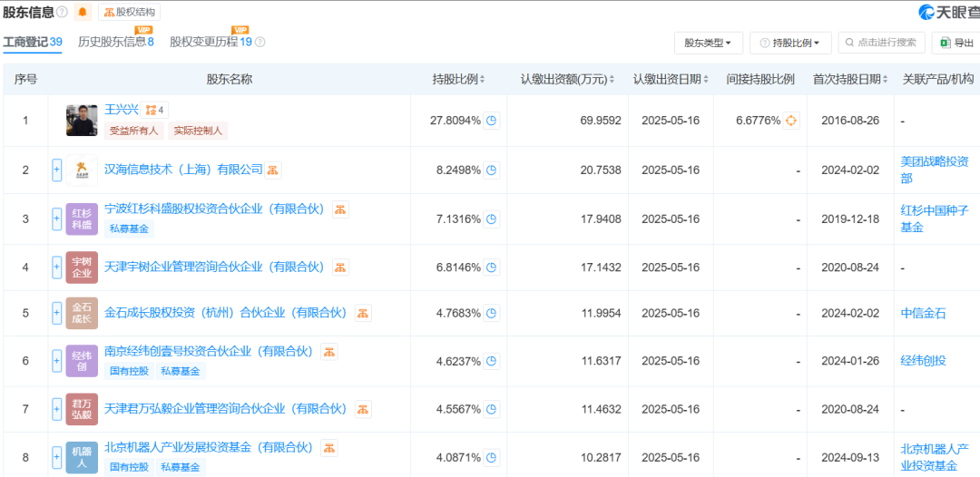The width and height of the screenshot is (980, 477).
Task: Open equity structure icon for 宁波红杉科盛
Action: (340, 209)
